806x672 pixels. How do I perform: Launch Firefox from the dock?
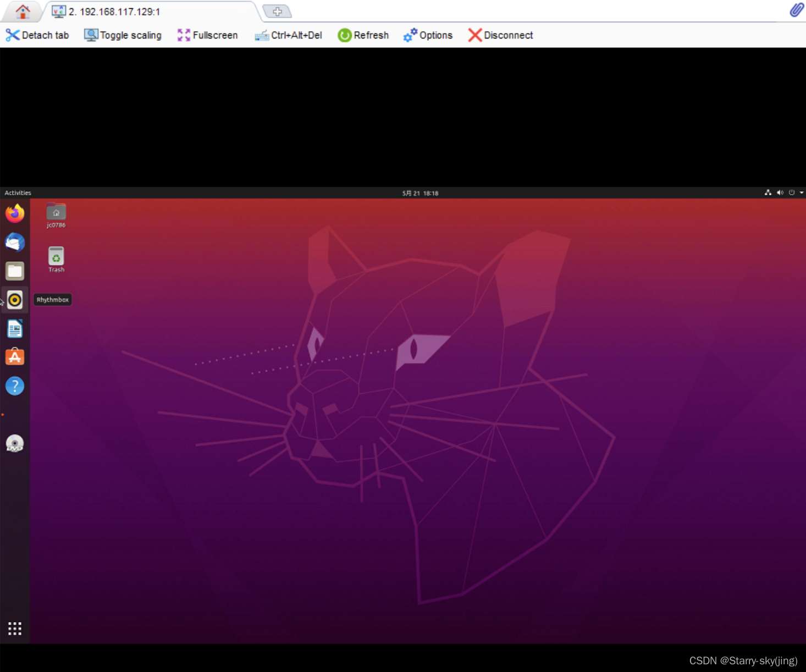(x=15, y=213)
